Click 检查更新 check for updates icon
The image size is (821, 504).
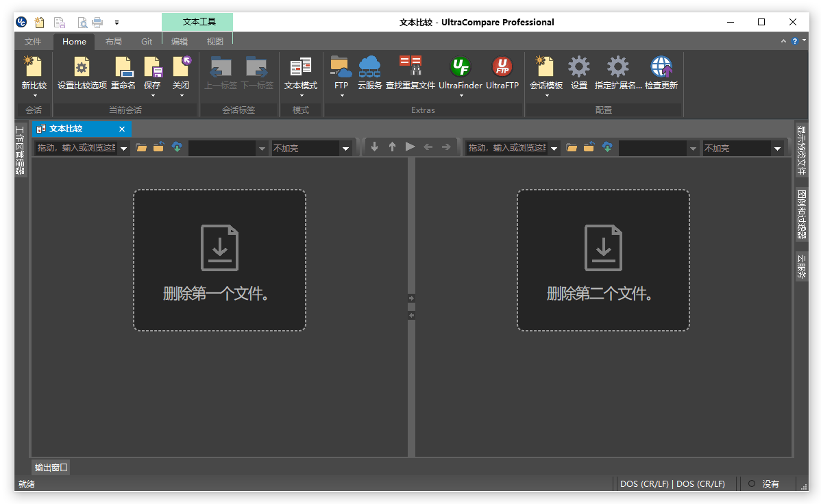click(661, 67)
